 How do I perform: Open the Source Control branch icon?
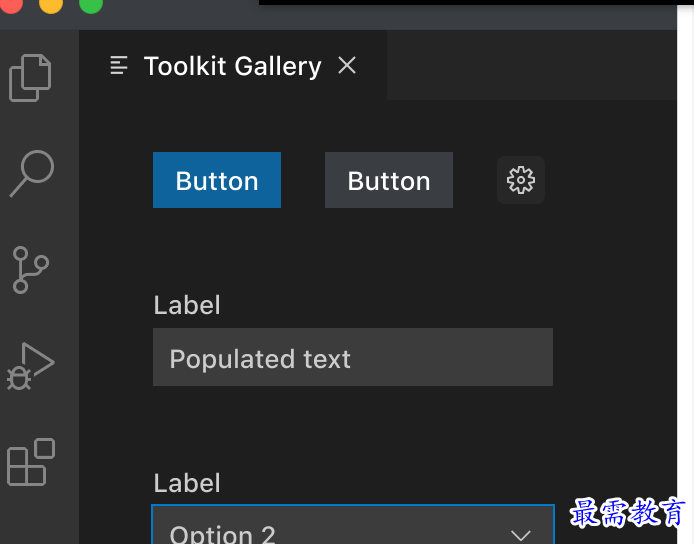tap(31, 270)
